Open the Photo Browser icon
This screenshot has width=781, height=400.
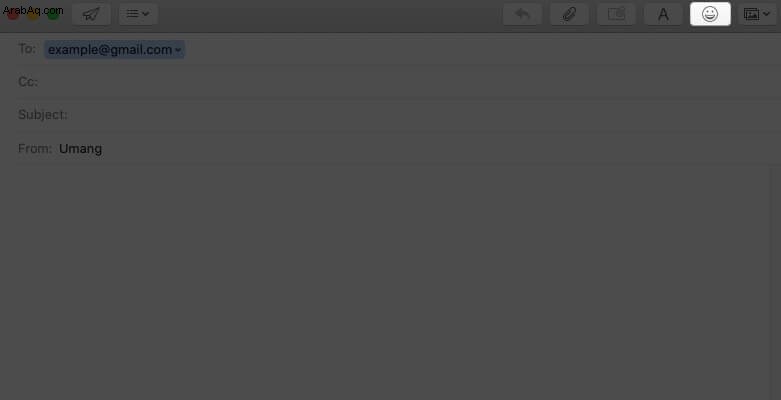[751, 14]
